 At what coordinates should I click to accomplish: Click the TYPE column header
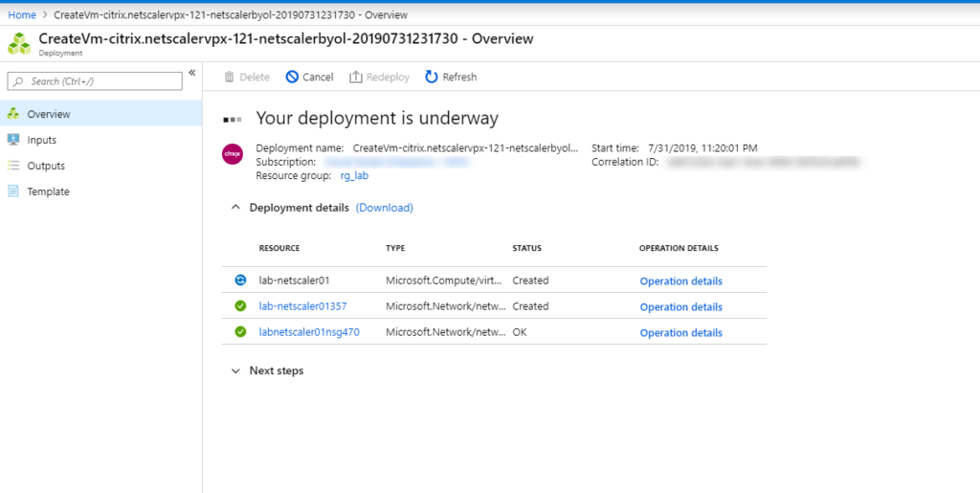(395, 248)
